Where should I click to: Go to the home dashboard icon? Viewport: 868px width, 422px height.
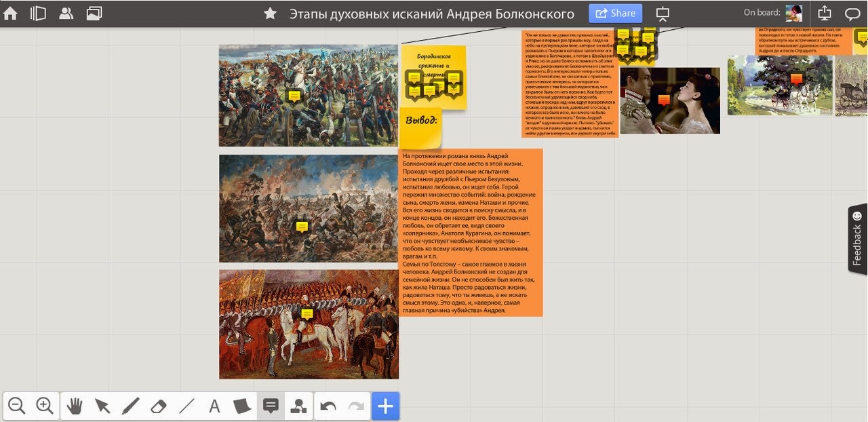click(x=11, y=13)
